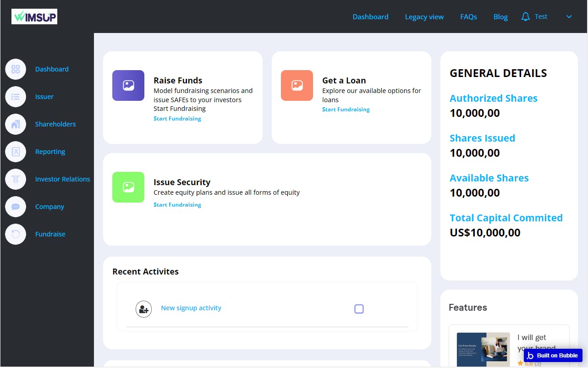Open New signup activity entry
This screenshot has width=588, height=368.
pyautogui.click(x=191, y=308)
